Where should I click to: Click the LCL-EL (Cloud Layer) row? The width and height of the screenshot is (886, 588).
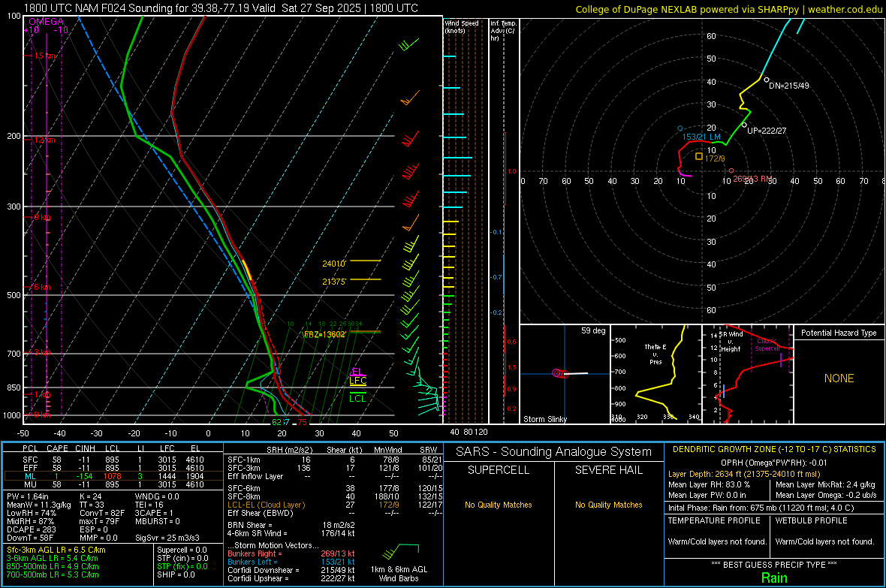(x=335, y=505)
